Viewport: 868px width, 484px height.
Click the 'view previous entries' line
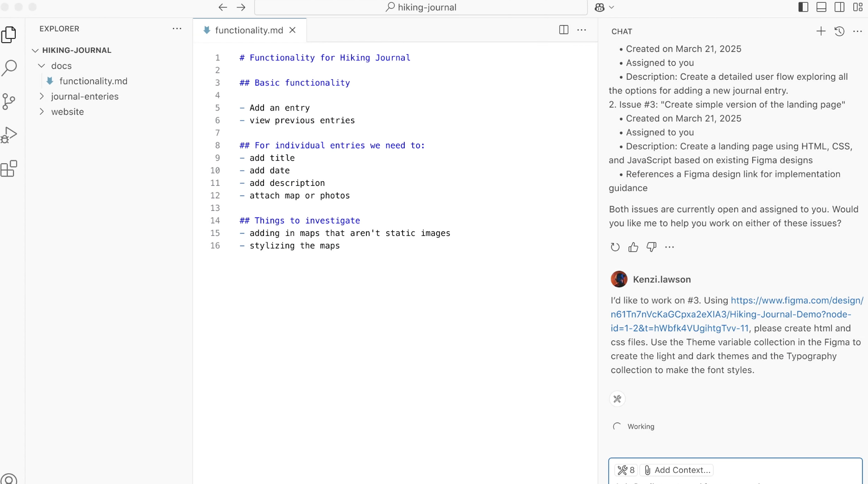click(x=297, y=120)
